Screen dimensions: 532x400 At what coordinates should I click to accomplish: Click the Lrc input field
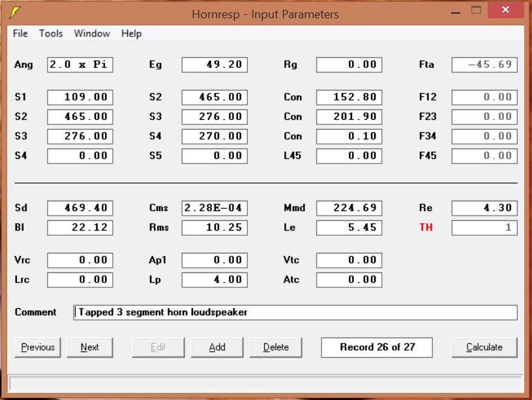pos(80,280)
